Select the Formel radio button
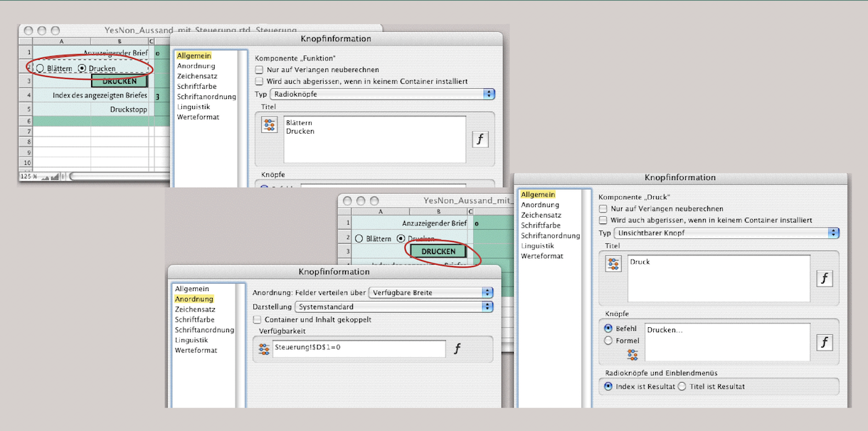Viewport: 868px width, 431px height. [x=608, y=341]
